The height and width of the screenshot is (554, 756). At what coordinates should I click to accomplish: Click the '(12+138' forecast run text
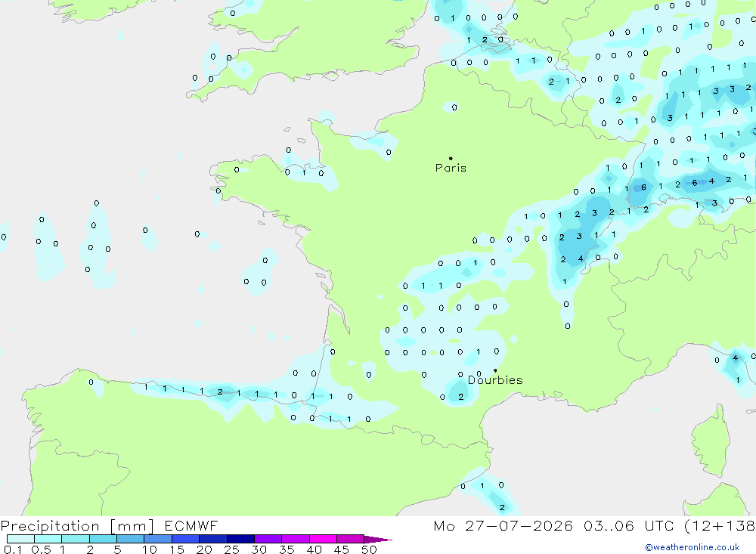[x=720, y=525]
